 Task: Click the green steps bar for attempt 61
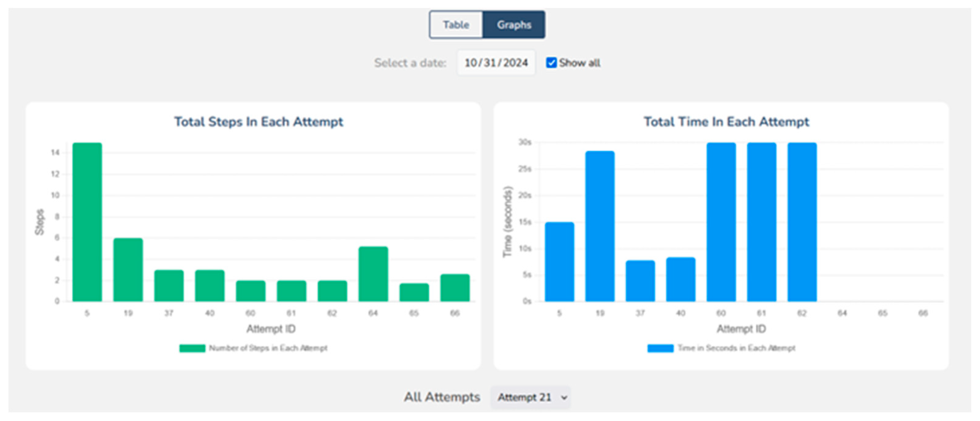[291, 291]
